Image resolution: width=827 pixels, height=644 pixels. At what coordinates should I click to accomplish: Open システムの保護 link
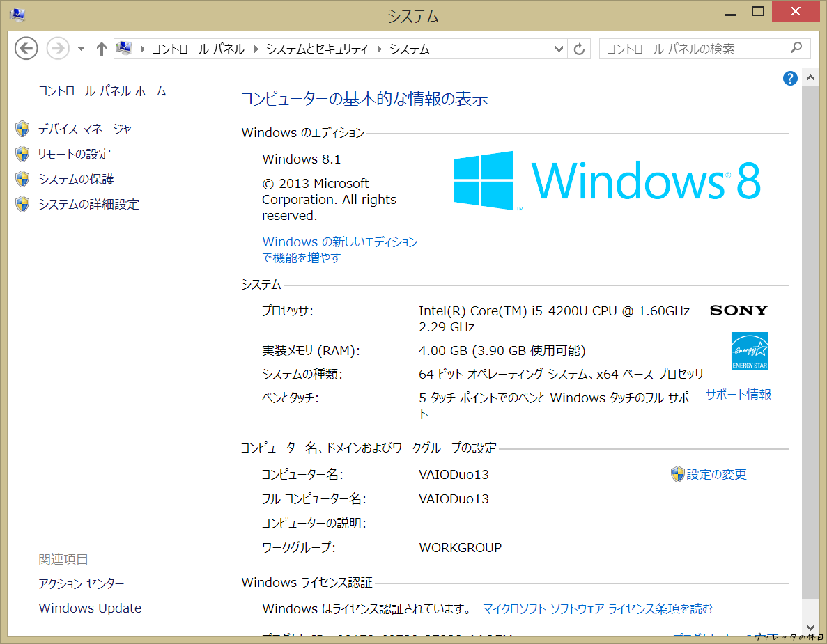coord(76,179)
